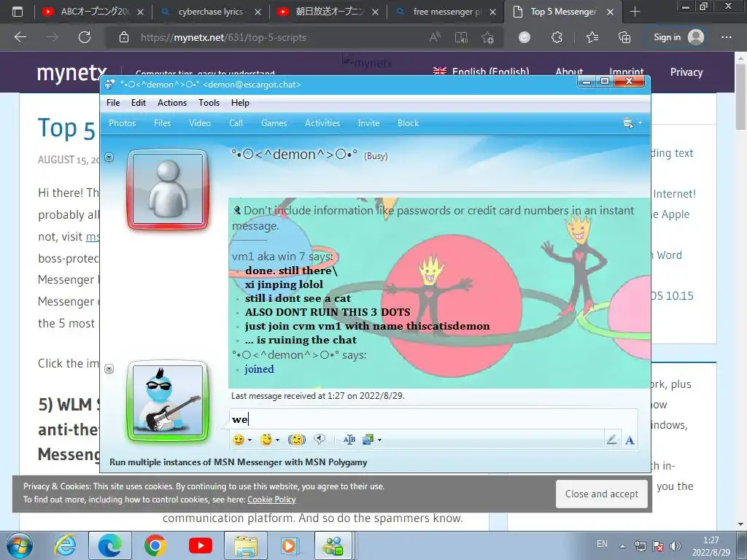Switch to the free messenger tab
Viewport: 747px width, 560px height.
point(446,12)
